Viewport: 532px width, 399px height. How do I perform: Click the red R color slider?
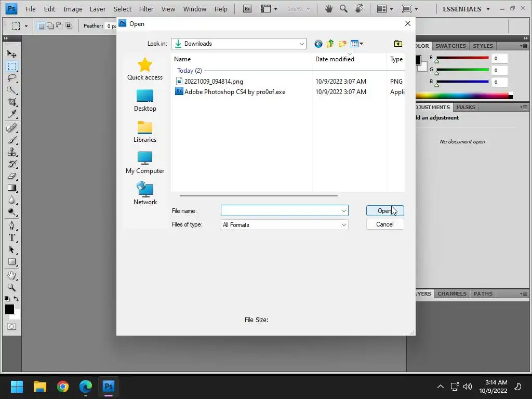pos(462,58)
